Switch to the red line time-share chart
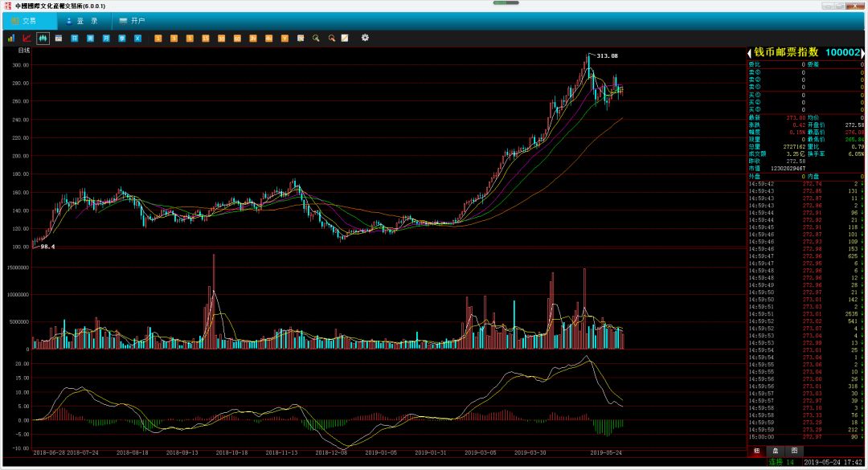868x470 pixels. tap(27, 39)
